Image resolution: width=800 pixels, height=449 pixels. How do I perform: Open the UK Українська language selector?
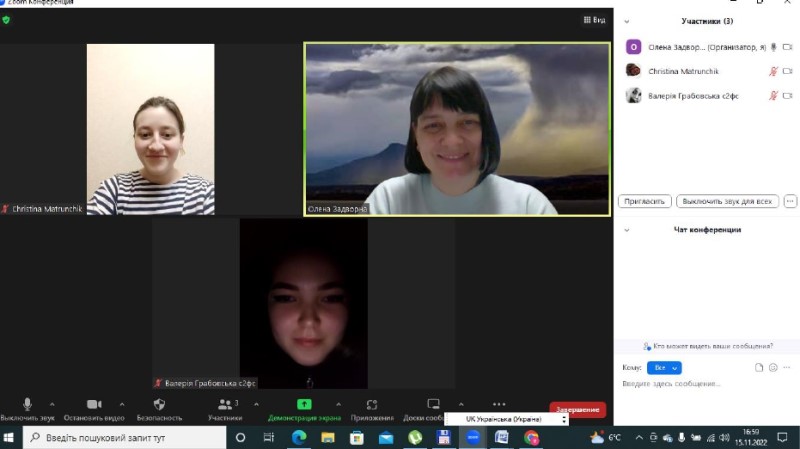pyautogui.click(x=507, y=419)
